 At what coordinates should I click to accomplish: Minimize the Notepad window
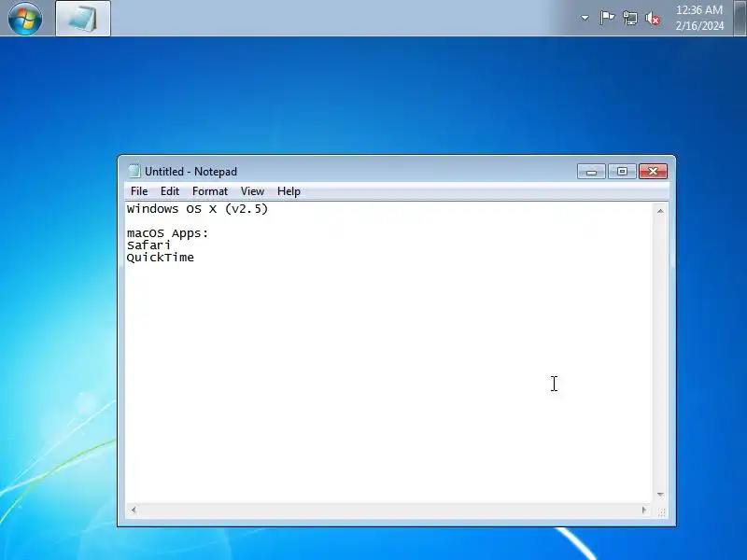click(x=591, y=172)
